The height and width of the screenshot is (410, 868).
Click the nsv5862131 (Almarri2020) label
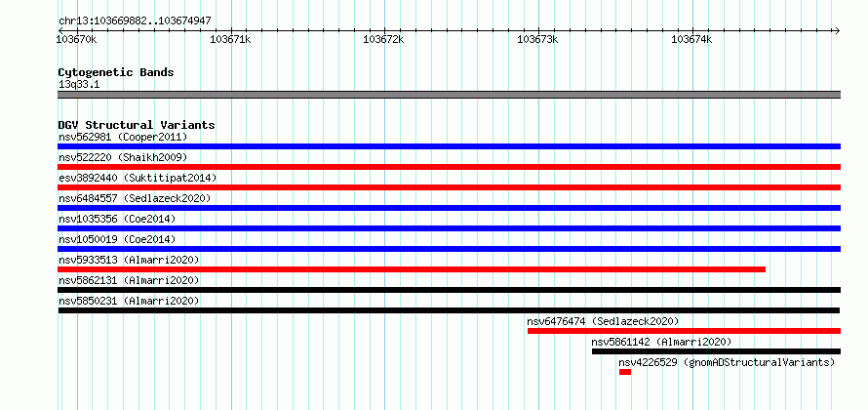click(129, 280)
